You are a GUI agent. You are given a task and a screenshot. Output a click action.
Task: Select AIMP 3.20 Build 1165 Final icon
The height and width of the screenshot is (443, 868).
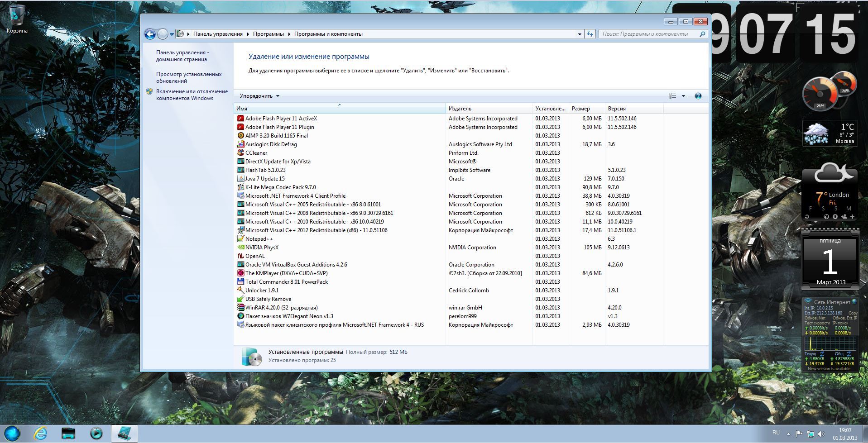241,136
